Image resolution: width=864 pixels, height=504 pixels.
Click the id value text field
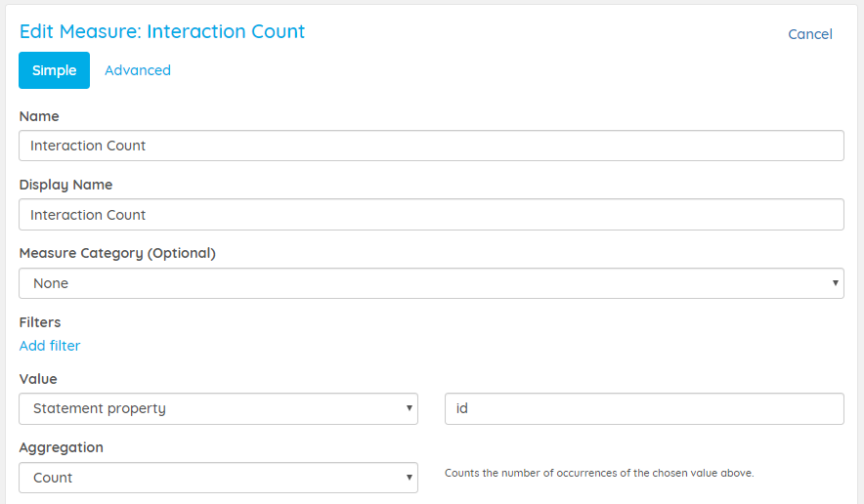644,408
